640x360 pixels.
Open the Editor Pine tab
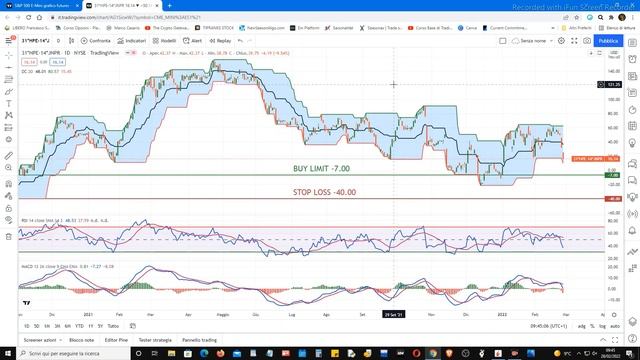click(x=116, y=340)
